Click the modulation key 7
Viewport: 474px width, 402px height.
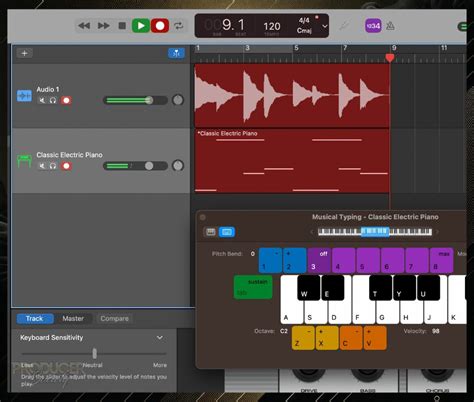417,260
